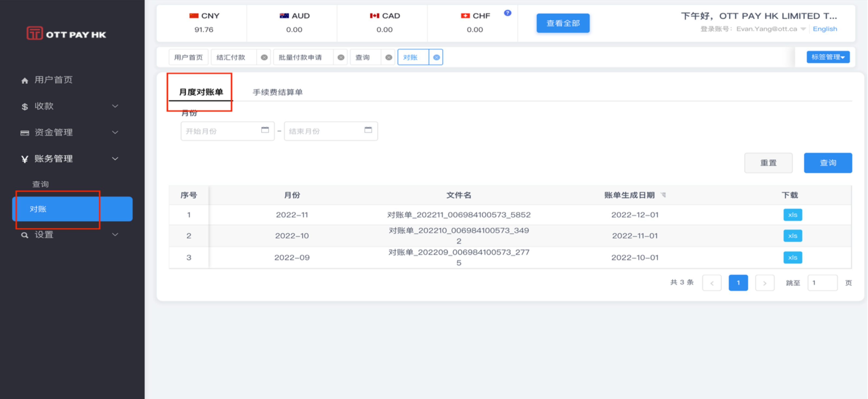Open the 标签管理 dropdown
The height and width of the screenshot is (399, 868).
[828, 57]
